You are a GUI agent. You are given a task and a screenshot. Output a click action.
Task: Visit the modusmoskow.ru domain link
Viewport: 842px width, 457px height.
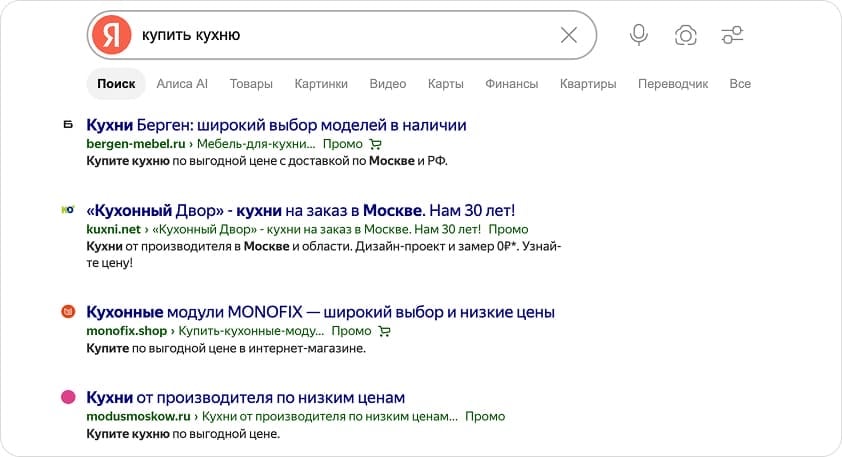pos(139,417)
